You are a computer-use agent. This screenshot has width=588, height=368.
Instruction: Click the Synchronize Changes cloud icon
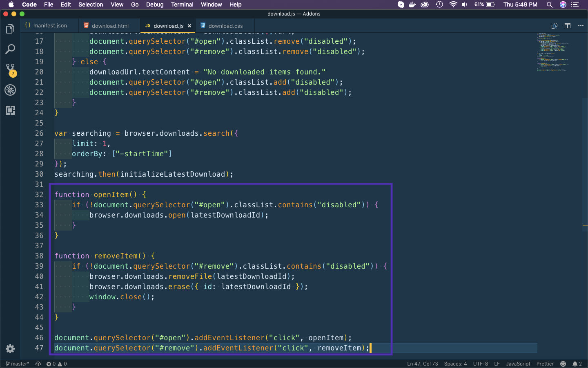tap(38, 364)
